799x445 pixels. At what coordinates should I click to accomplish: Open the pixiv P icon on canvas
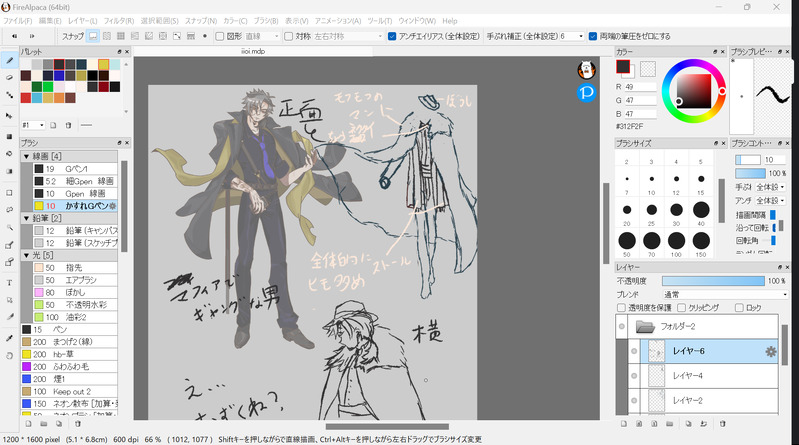pyautogui.click(x=587, y=92)
